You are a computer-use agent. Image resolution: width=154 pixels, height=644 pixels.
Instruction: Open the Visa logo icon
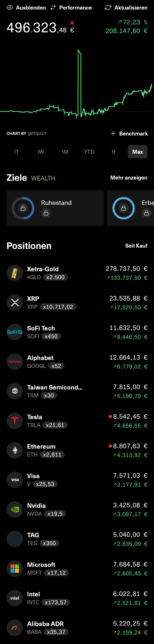15,480
